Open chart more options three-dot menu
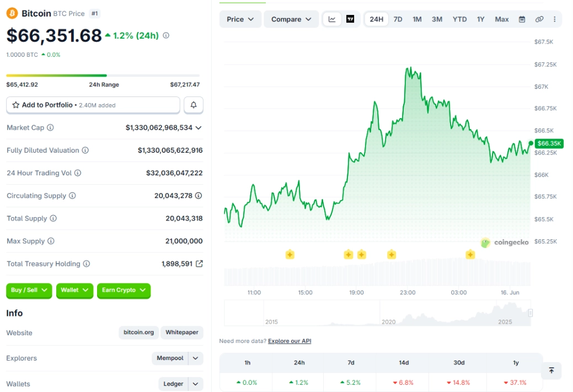 tap(554, 19)
